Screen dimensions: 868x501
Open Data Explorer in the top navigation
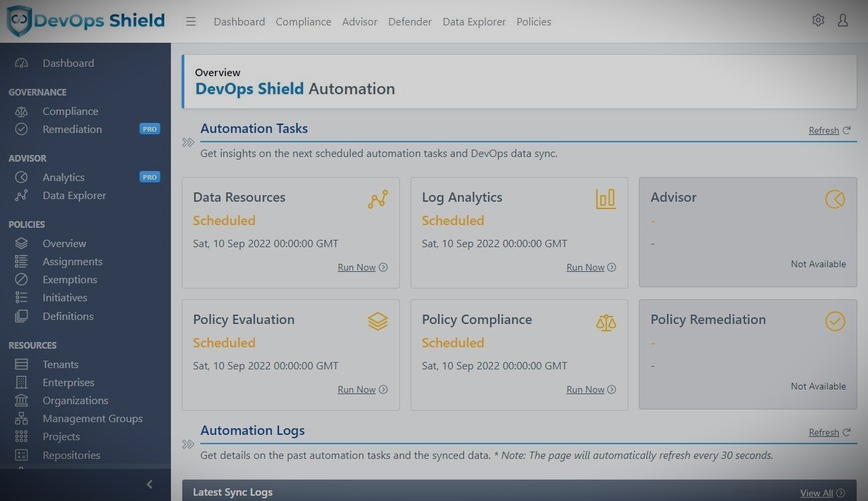tap(474, 22)
